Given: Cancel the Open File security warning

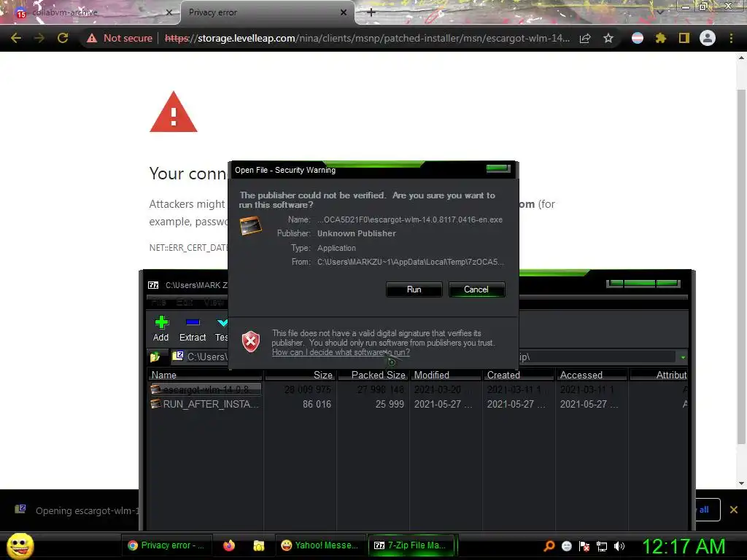Looking at the screenshot, I should 476,289.
